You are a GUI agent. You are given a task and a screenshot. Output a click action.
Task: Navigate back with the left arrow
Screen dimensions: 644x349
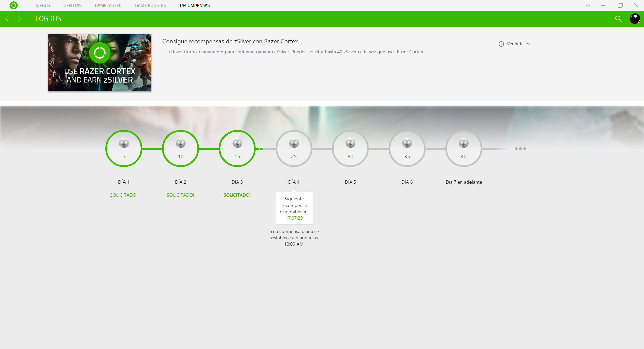point(7,19)
